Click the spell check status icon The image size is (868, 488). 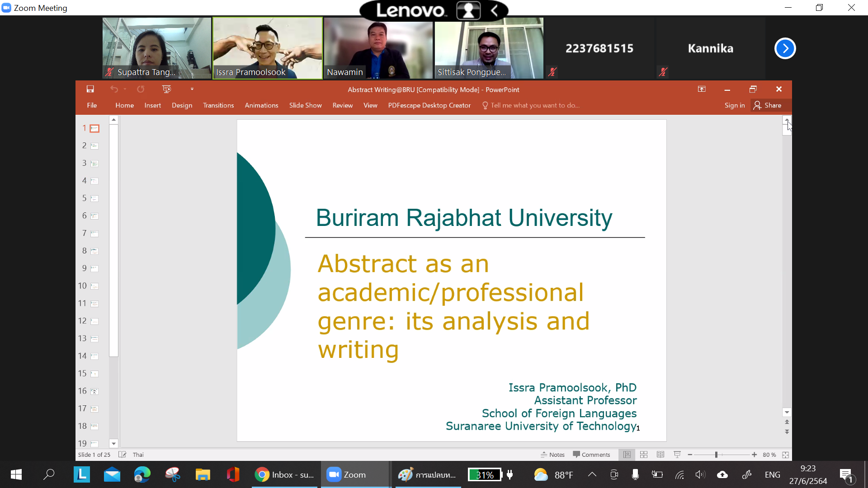click(x=122, y=455)
